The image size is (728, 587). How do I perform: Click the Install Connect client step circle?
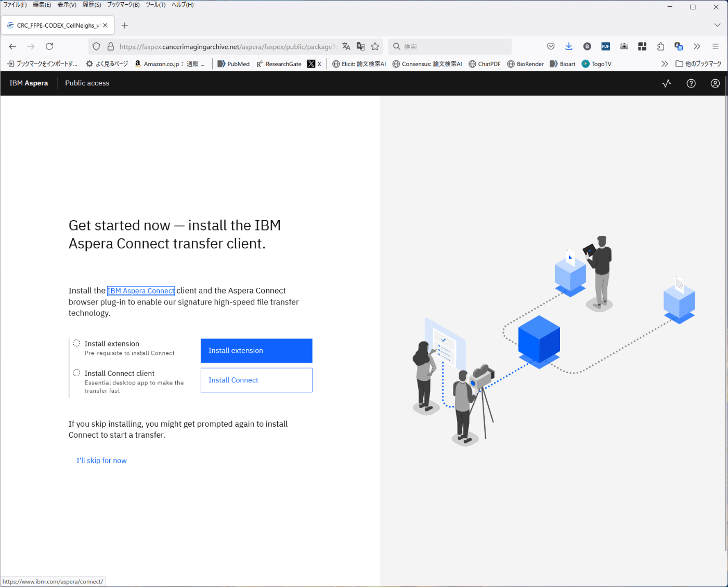click(76, 373)
